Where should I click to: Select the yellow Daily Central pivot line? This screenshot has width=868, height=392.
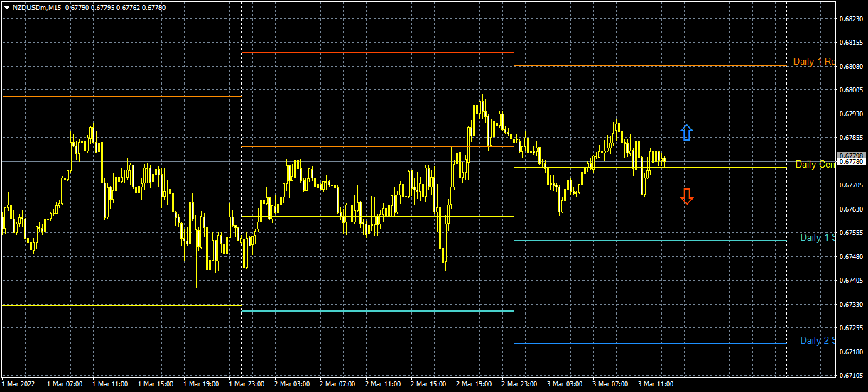[650, 168]
